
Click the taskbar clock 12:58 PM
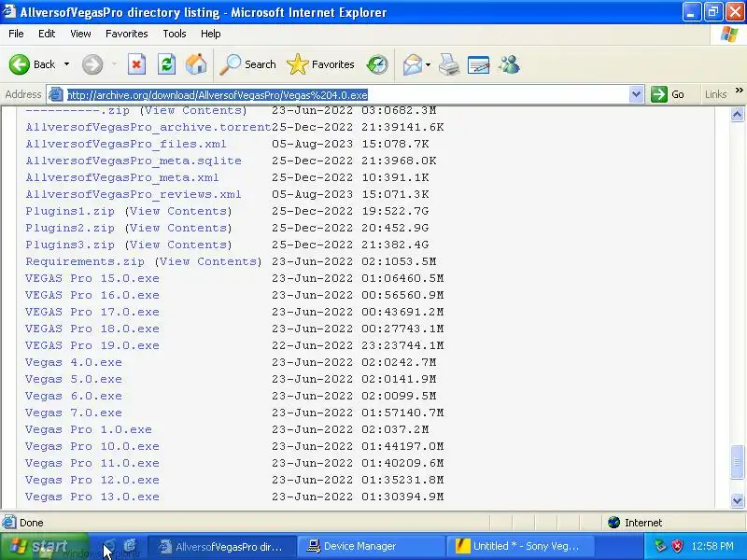tap(712, 546)
